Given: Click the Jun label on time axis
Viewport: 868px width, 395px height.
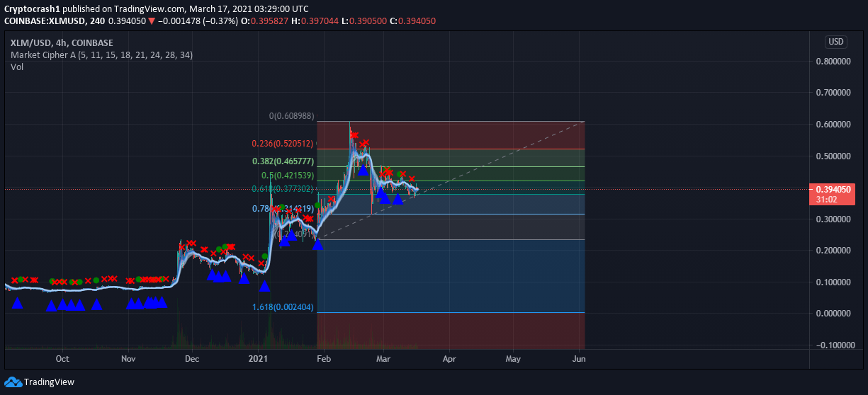Looking at the screenshot, I should (x=579, y=359).
